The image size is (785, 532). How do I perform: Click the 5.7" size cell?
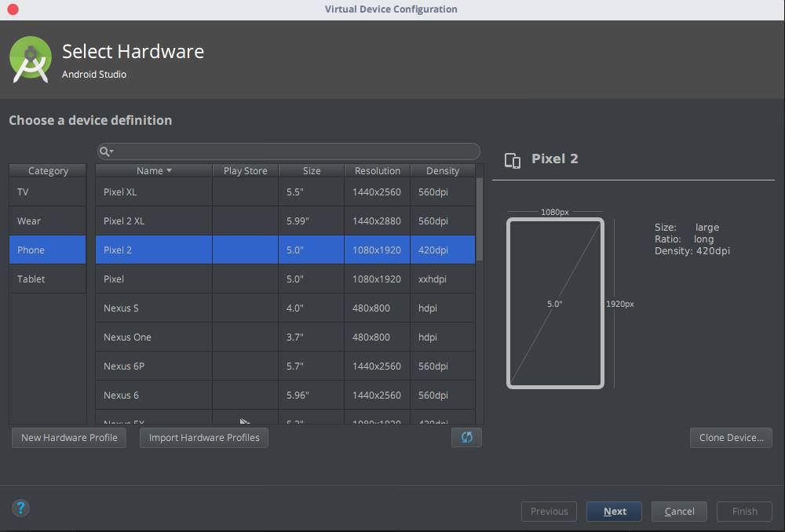pos(312,366)
